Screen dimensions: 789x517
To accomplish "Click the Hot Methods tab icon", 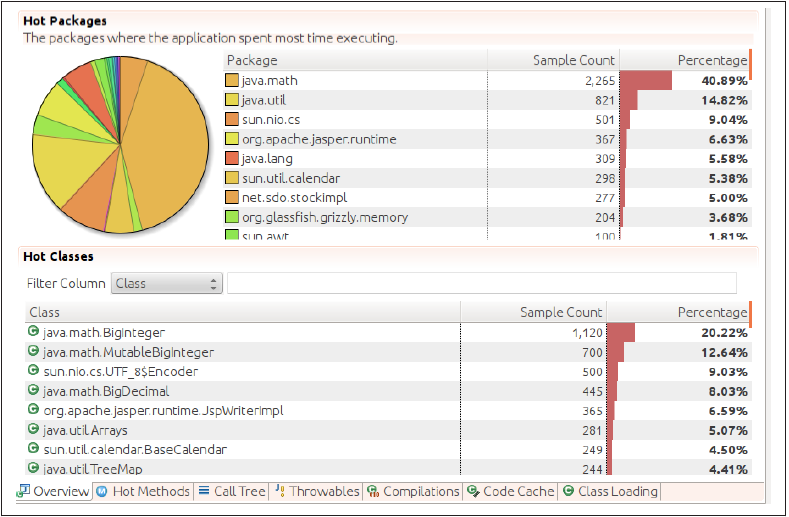I will (x=102, y=491).
